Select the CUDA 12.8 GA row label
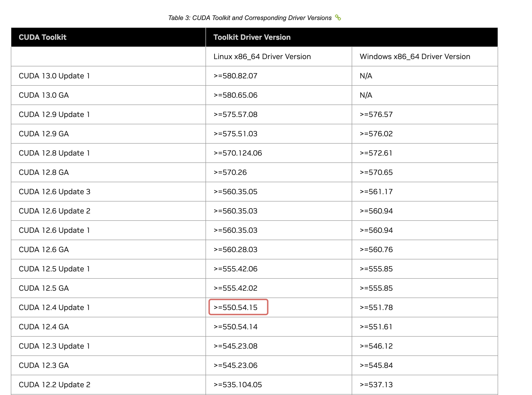532x395 pixels. click(44, 172)
